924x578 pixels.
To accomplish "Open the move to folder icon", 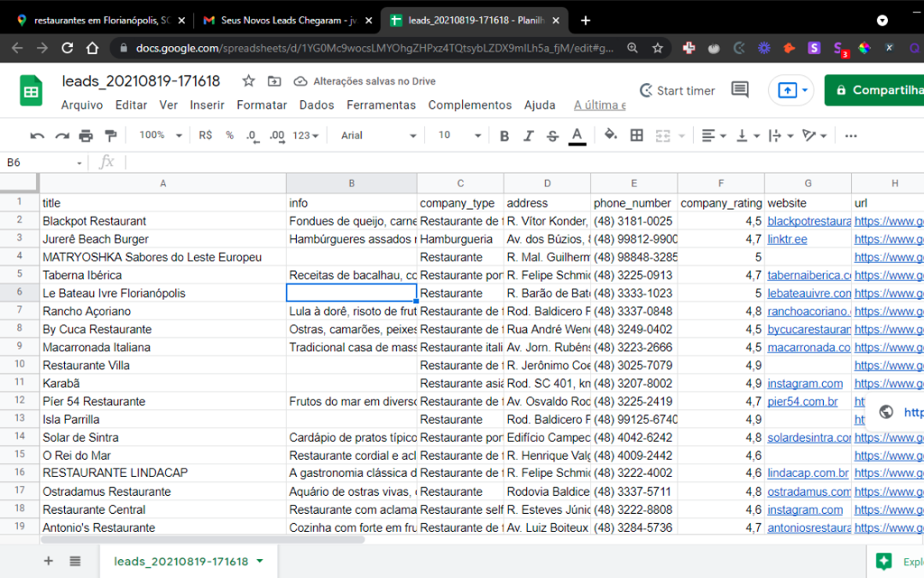I will tap(274, 81).
